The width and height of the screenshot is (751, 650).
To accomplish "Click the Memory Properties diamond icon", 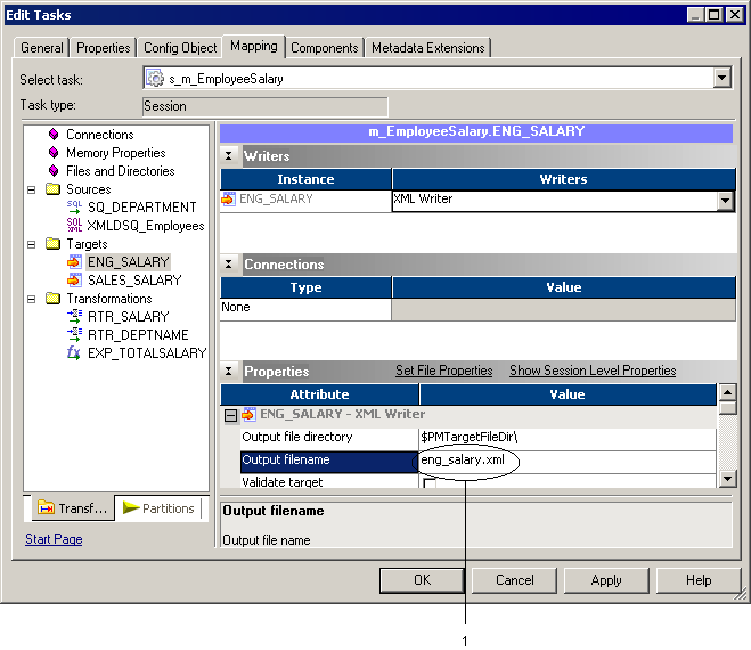I will (x=53, y=153).
